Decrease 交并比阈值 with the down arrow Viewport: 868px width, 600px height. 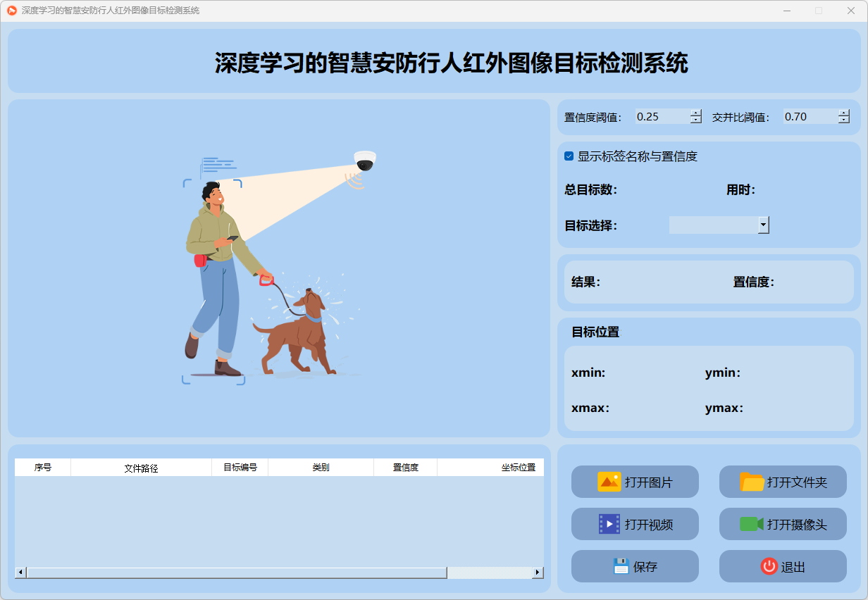pos(844,120)
